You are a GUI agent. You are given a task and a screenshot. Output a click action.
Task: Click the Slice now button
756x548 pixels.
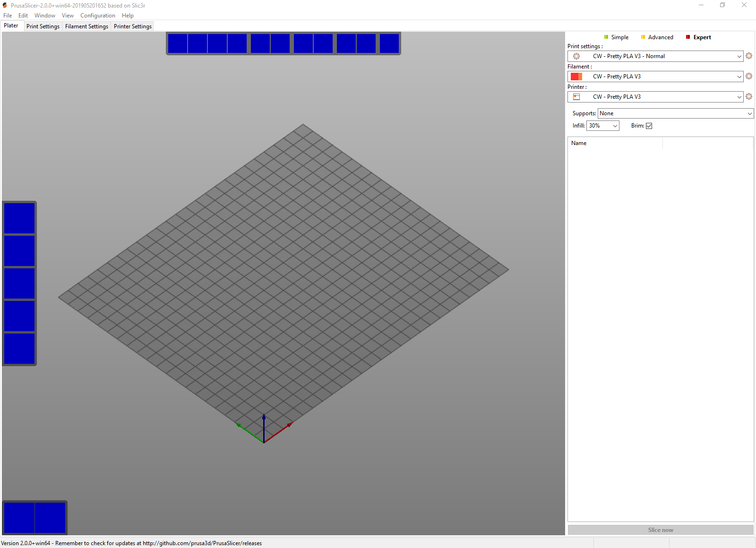[x=661, y=530]
